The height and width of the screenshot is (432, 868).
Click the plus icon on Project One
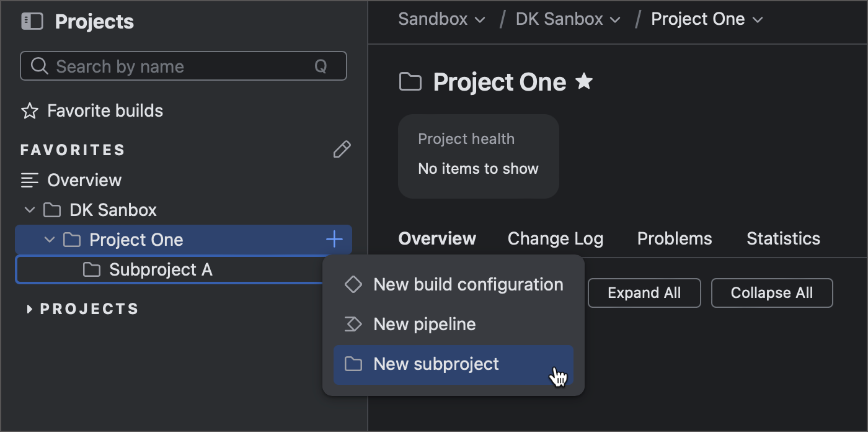pos(334,239)
